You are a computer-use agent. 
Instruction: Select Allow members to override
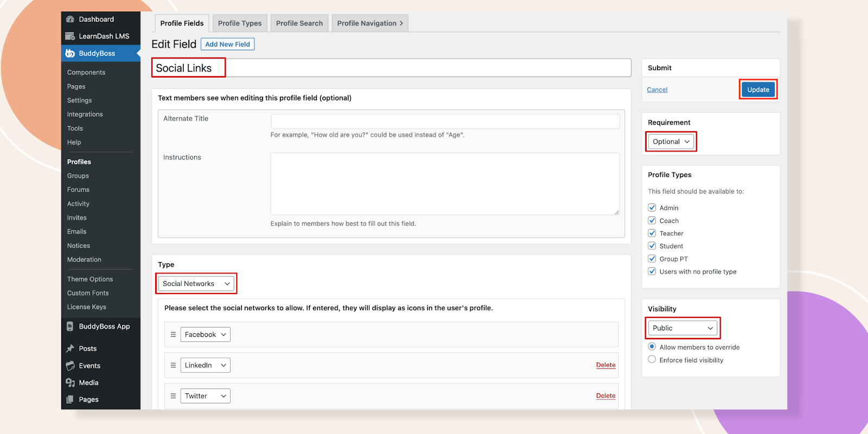click(652, 347)
